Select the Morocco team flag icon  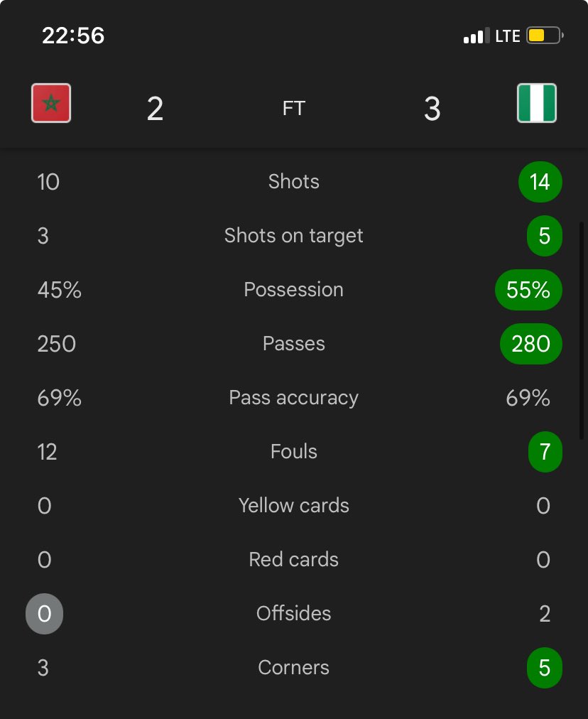(50, 103)
